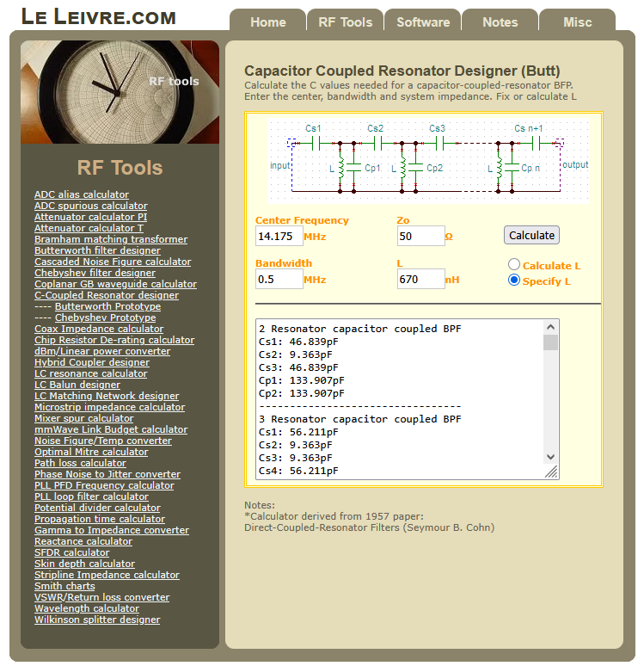Open Potential divider calculator link
This screenshot has width=644, height=666.
[98, 508]
